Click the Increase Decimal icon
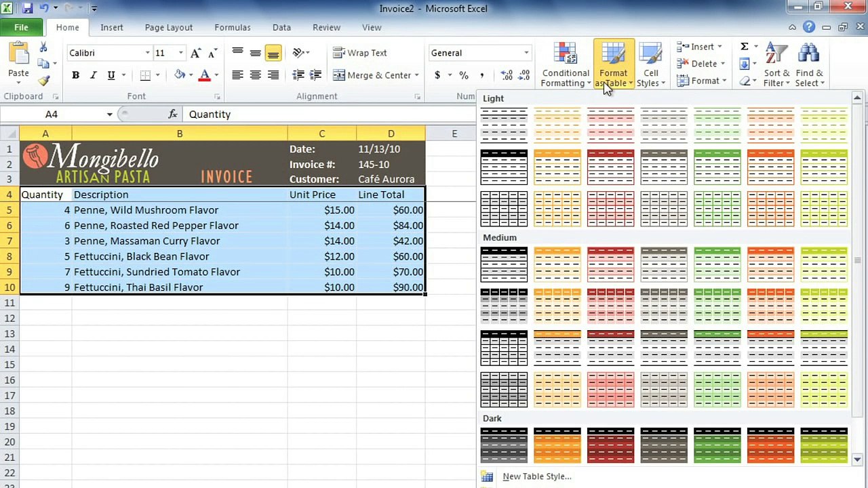The image size is (868, 488). tap(507, 75)
